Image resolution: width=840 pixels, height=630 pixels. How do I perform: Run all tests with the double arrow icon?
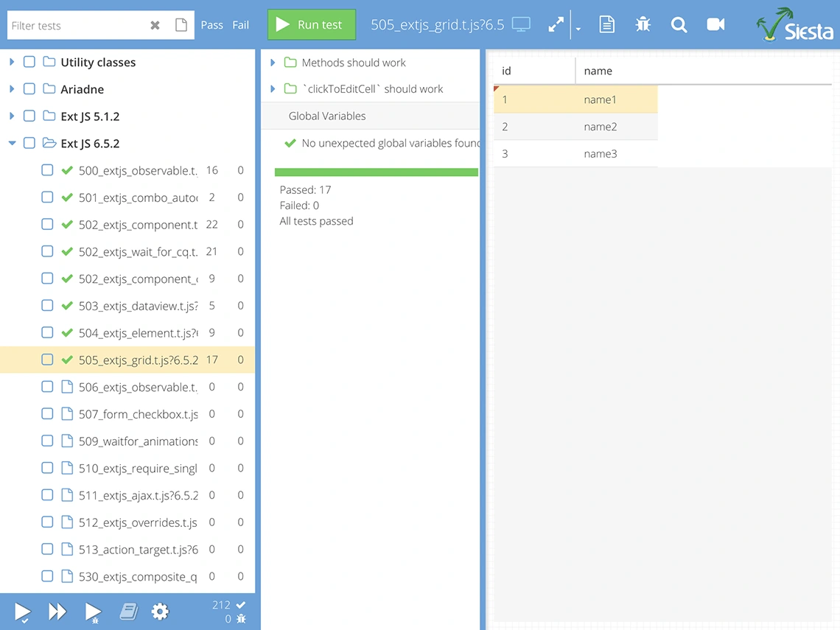pos(57,612)
